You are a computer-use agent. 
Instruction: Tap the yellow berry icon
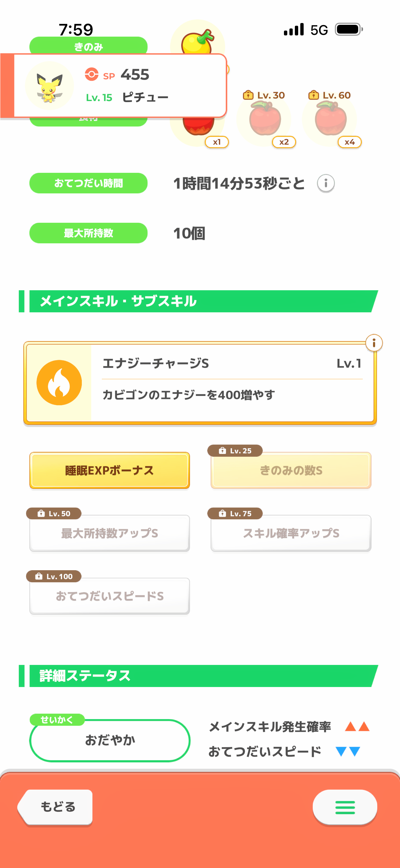tap(197, 41)
